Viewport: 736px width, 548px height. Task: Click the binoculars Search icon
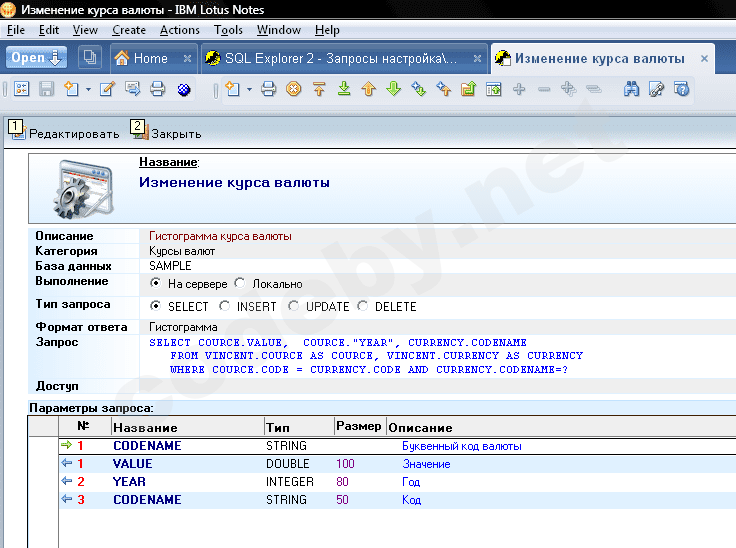pyautogui.click(x=632, y=90)
